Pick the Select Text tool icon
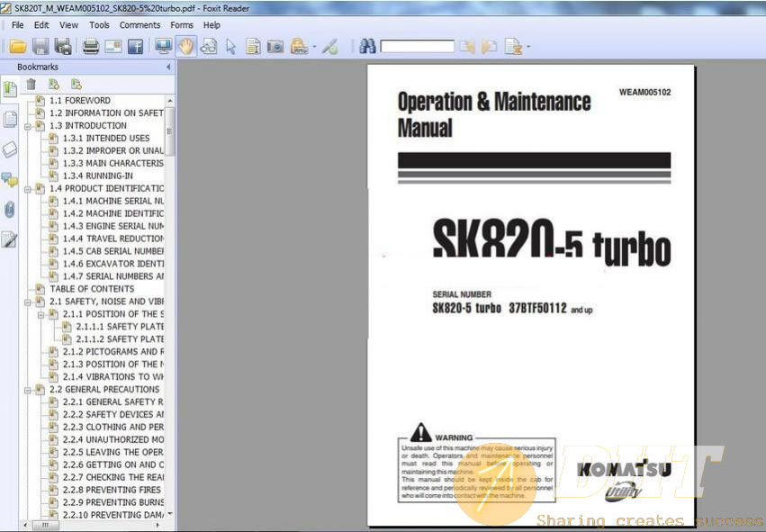 coord(253,47)
